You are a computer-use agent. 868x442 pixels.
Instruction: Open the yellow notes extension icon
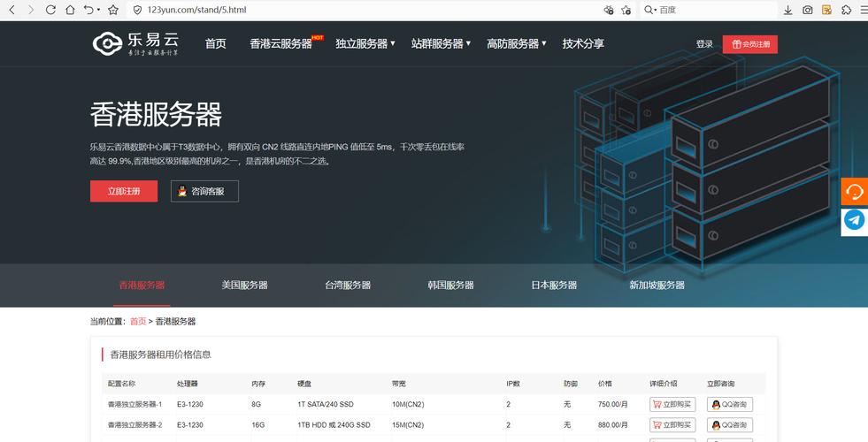click(826, 10)
